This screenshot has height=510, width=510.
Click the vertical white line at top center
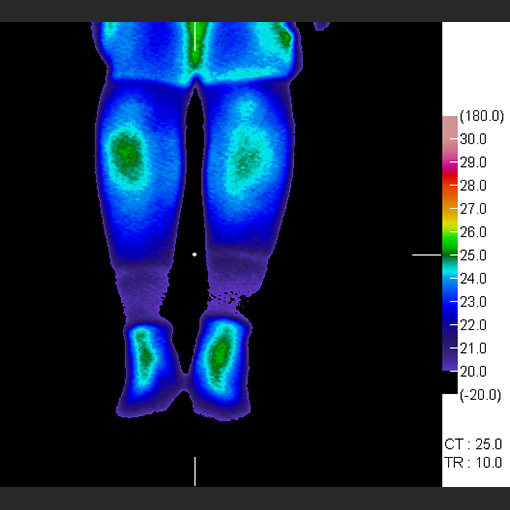195,36
